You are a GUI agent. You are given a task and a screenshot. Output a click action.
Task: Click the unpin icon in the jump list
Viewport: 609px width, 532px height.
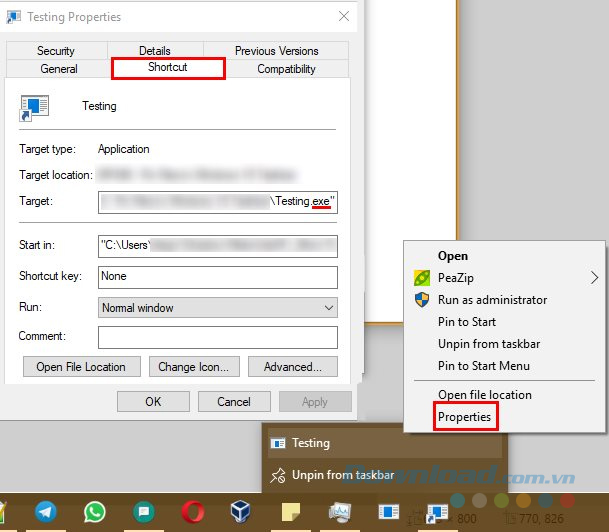278,475
